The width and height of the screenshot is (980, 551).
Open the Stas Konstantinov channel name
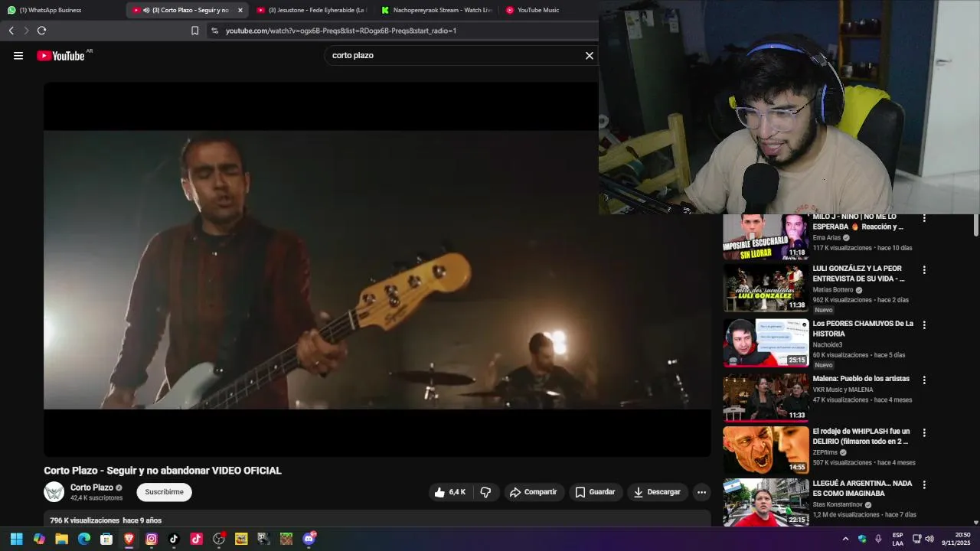[838, 505]
